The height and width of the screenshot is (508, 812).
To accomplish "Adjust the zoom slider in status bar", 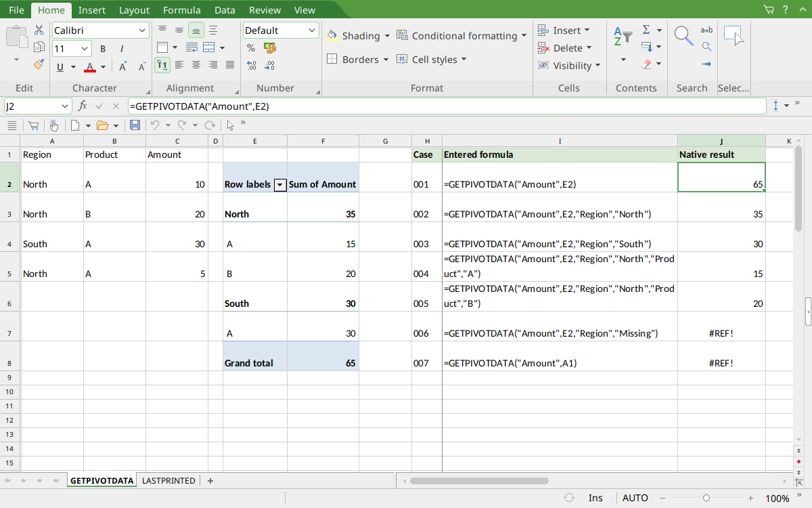I will [x=706, y=498].
